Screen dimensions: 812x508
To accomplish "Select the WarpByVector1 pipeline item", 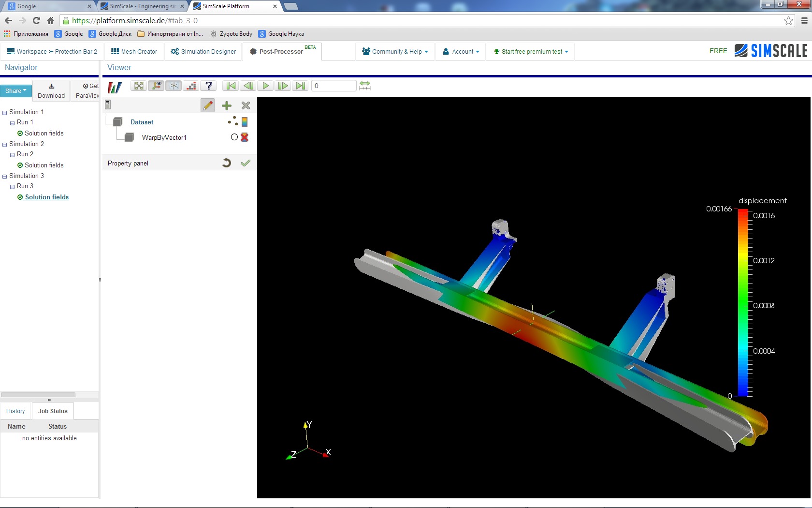I will click(x=164, y=138).
